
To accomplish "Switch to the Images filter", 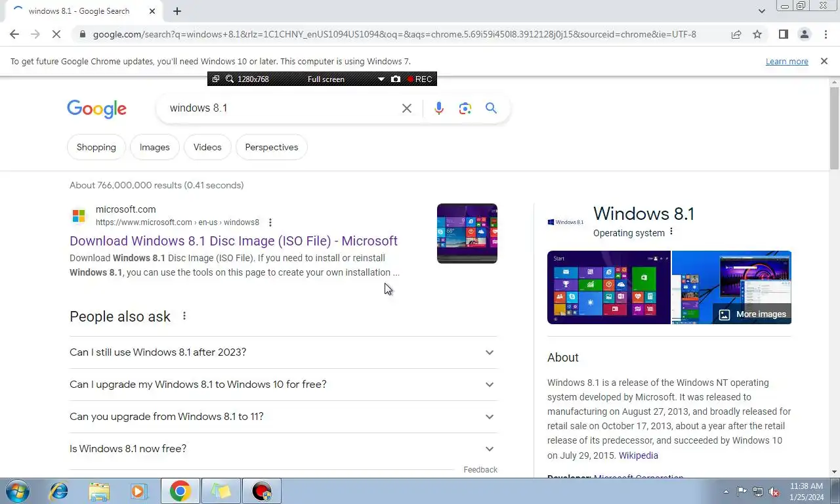I will click(x=154, y=147).
